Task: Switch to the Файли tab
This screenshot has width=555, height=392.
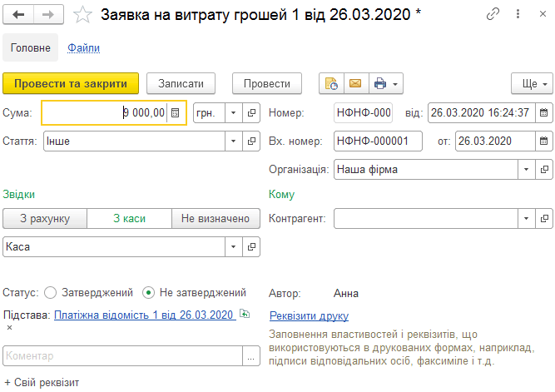Action: coord(83,47)
